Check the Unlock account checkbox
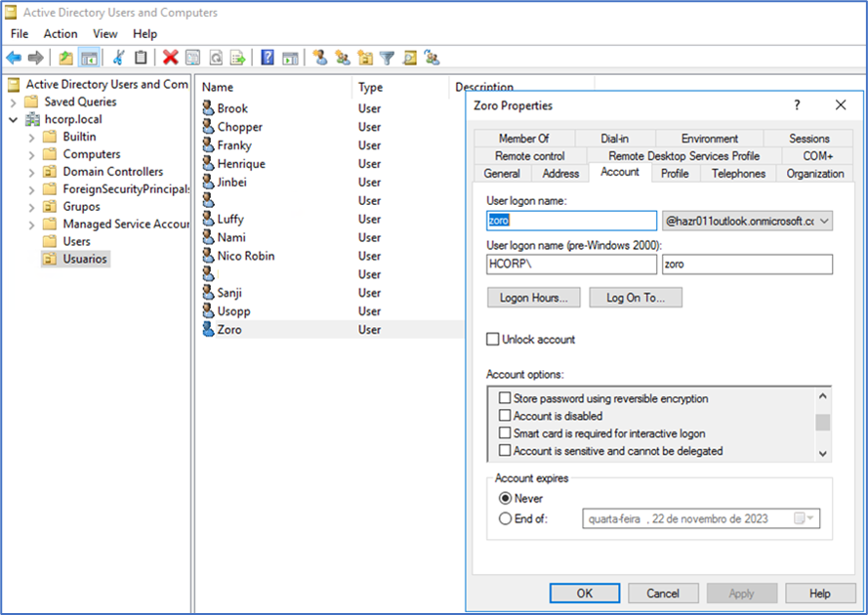Viewport: 868px width, 615px height. tap(493, 340)
